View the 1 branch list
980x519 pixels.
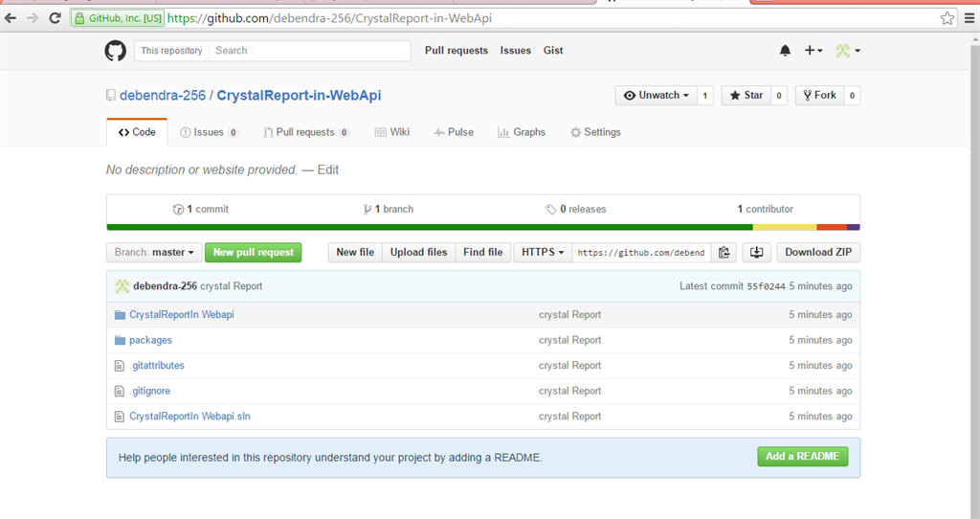389,210
